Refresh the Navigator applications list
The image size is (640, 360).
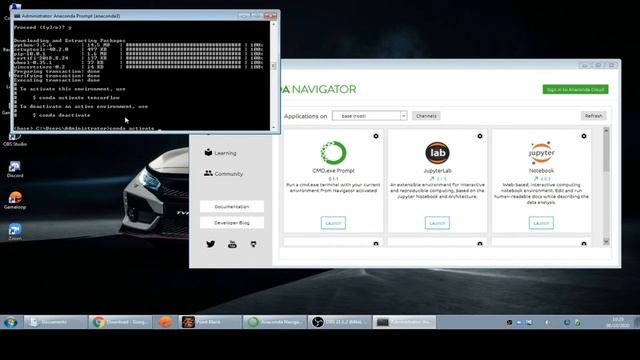[x=593, y=116]
